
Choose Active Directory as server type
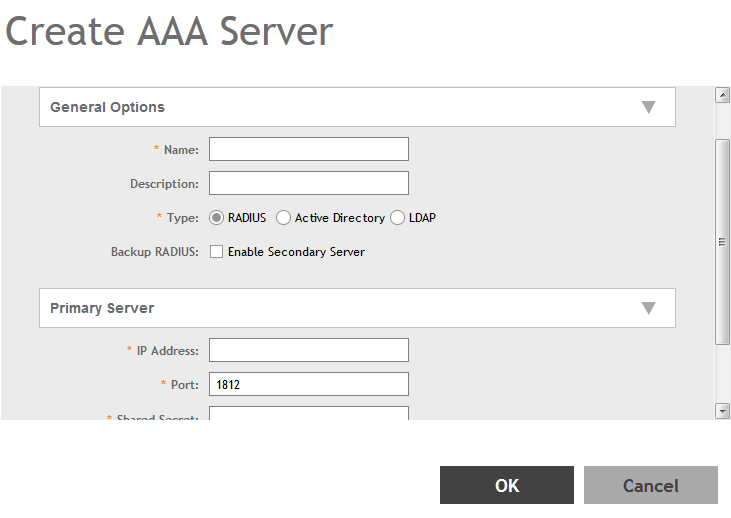[x=284, y=218]
